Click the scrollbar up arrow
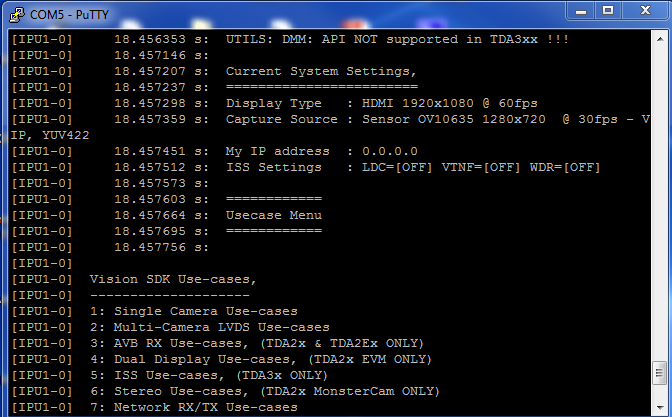Screen dimensions: 672x417 click(x=660, y=39)
